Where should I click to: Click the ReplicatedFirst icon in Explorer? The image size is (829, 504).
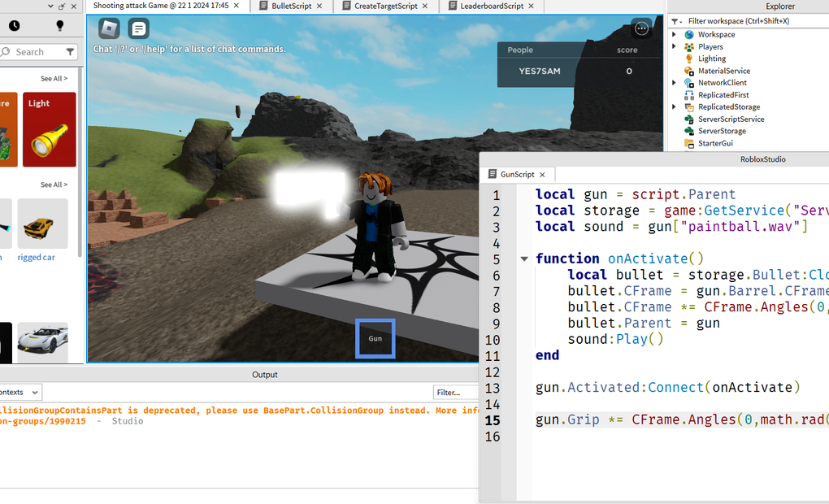689,95
